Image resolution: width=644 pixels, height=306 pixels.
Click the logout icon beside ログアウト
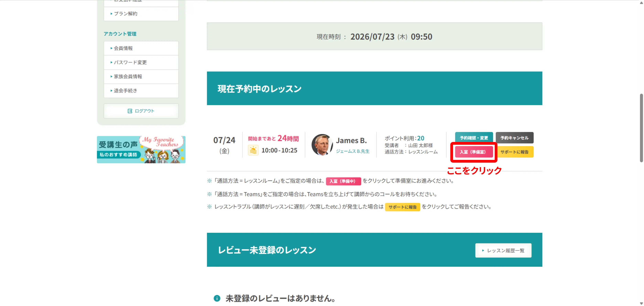130,111
